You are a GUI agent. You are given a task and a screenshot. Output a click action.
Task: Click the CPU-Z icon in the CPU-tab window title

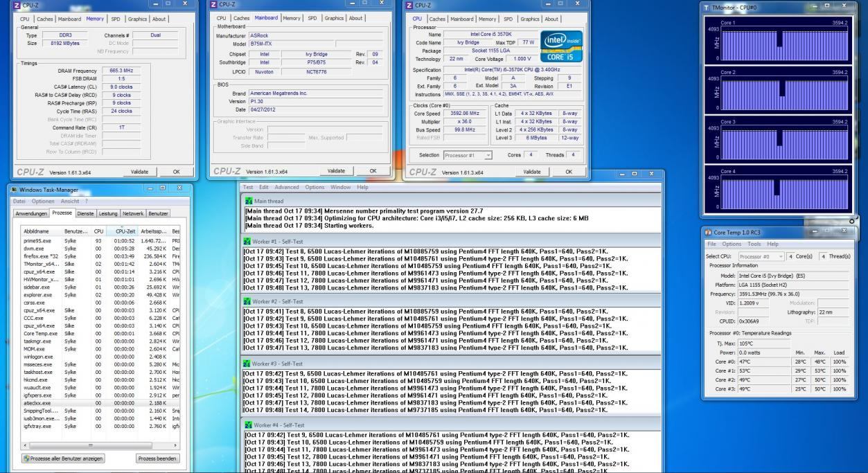pyautogui.click(x=409, y=4)
